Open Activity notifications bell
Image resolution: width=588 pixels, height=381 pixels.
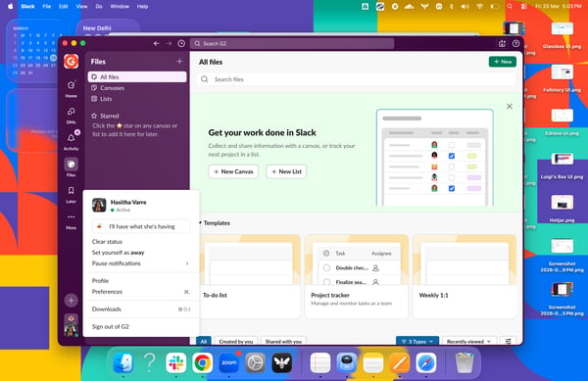71,141
